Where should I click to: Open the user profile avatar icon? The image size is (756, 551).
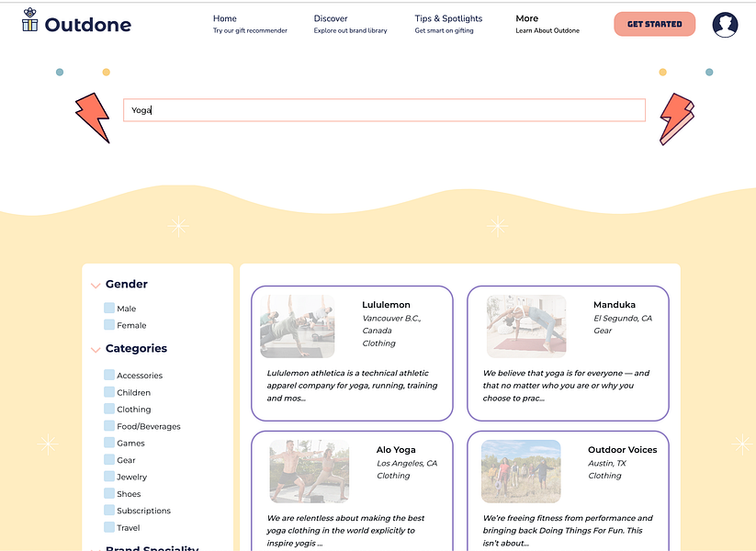pos(725,24)
